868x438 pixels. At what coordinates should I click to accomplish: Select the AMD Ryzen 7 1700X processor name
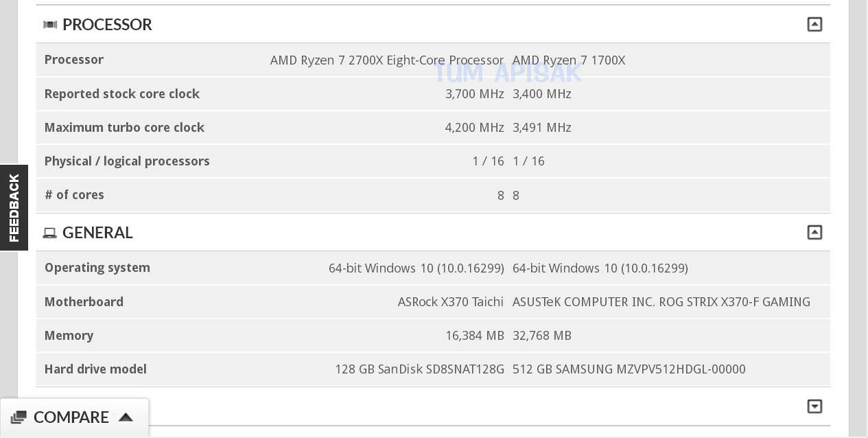pos(569,60)
